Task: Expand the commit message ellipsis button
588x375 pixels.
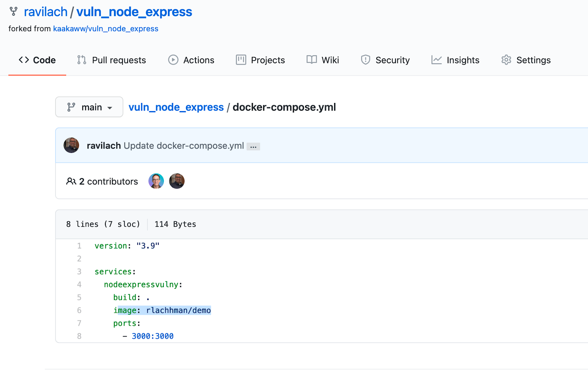Action: 253,146
